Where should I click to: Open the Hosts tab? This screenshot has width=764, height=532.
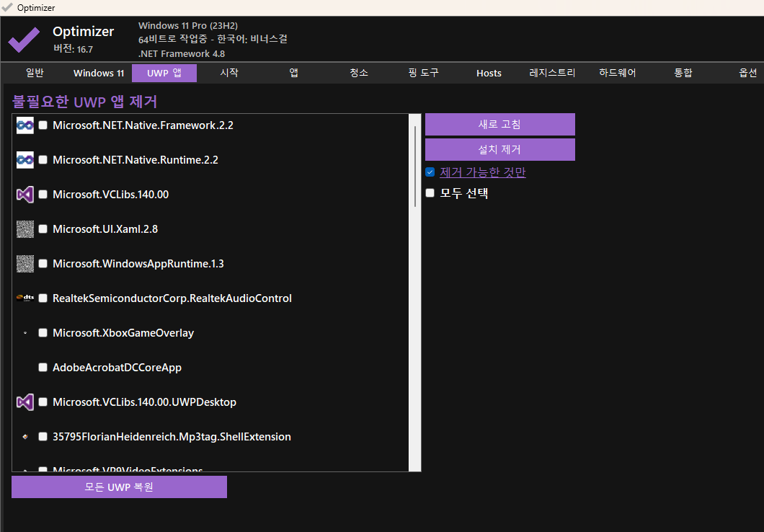[x=489, y=73]
